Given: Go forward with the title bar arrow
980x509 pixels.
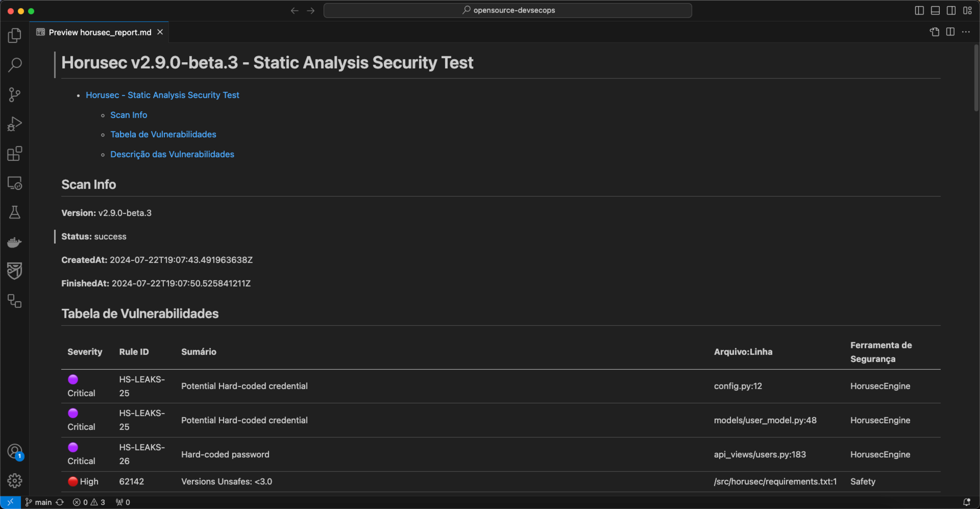Looking at the screenshot, I should [310, 11].
